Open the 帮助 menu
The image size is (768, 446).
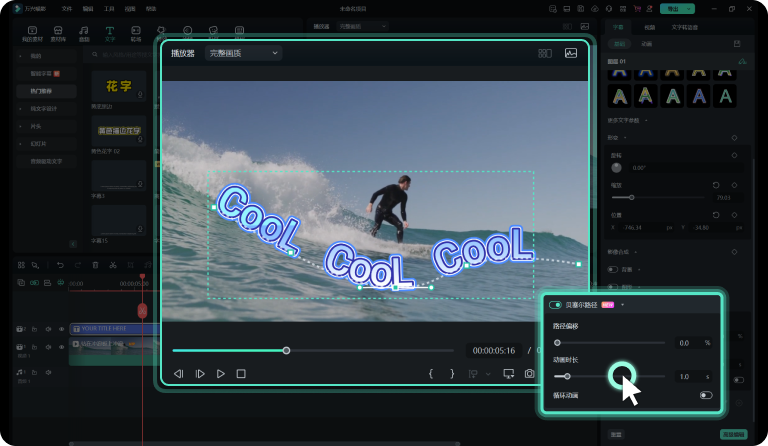151,9
